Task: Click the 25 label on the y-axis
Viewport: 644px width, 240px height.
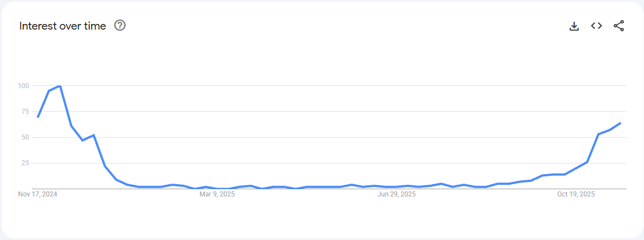Action: (x=25, y=163)
